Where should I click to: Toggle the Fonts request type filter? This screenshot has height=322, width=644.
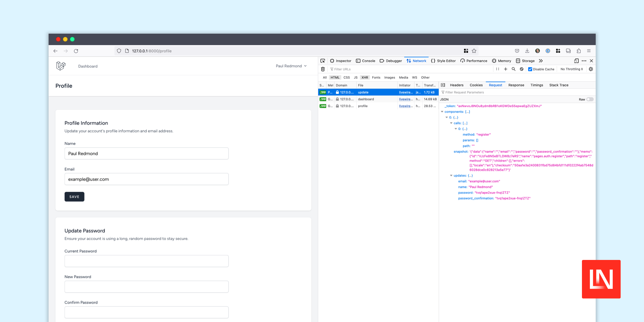(x=376, y=78)
